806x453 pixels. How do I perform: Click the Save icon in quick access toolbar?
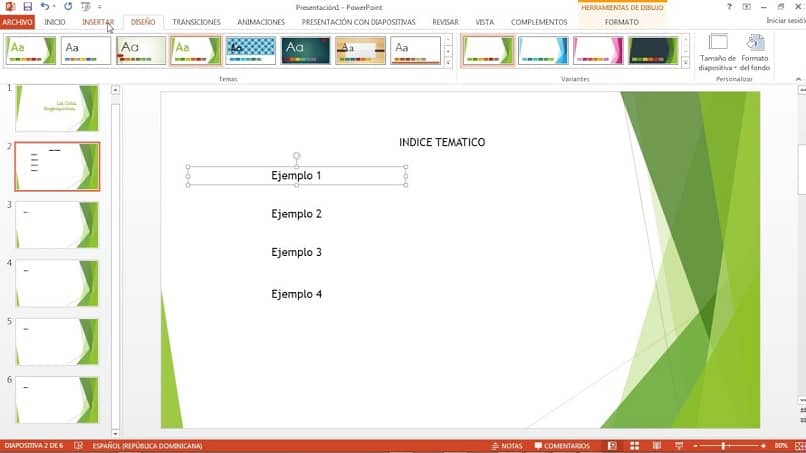pyautogui.click(x=27, y=7)
